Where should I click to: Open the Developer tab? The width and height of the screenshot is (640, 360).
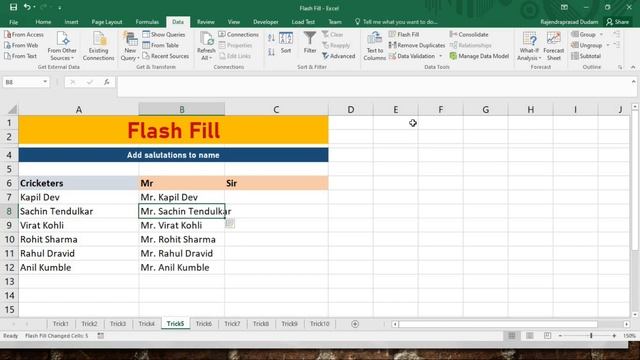click(x=265, y=22)
